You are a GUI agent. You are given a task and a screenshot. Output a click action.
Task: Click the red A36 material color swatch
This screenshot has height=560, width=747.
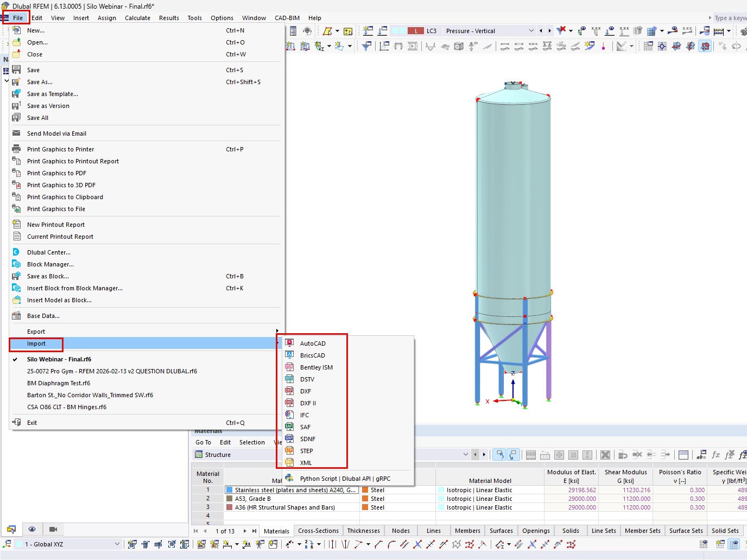pyautogui.click(x=229, y=507)
